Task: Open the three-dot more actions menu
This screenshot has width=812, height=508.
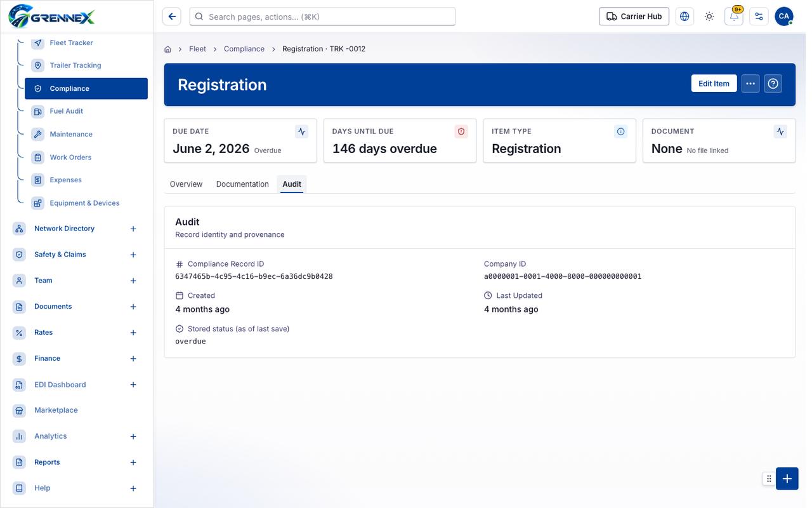Action: tap(750, 84)
